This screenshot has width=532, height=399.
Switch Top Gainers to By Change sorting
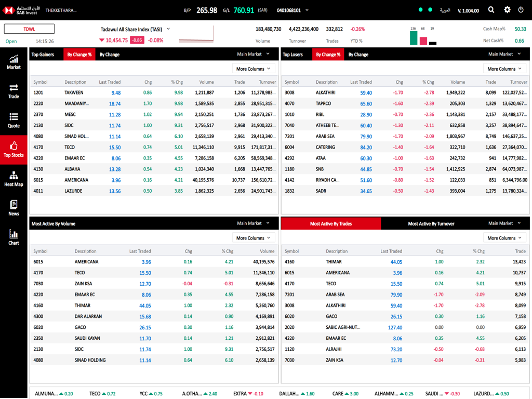pyautogui.click(x=109, y=54)
